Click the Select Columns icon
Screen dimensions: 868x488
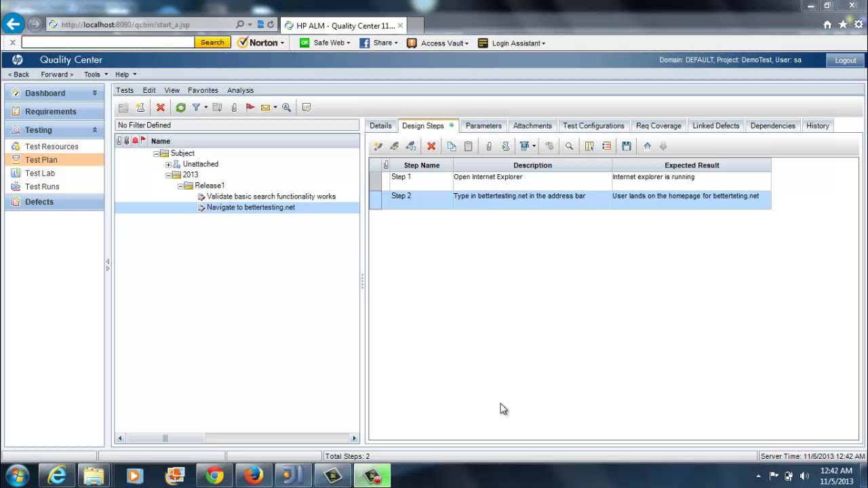click(x=589, y=146)
